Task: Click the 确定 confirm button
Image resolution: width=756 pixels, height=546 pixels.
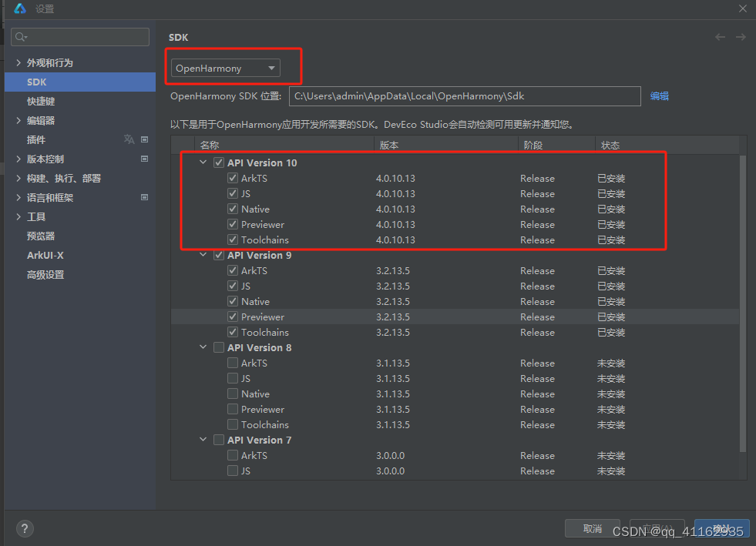Action: tap(722, 528)
